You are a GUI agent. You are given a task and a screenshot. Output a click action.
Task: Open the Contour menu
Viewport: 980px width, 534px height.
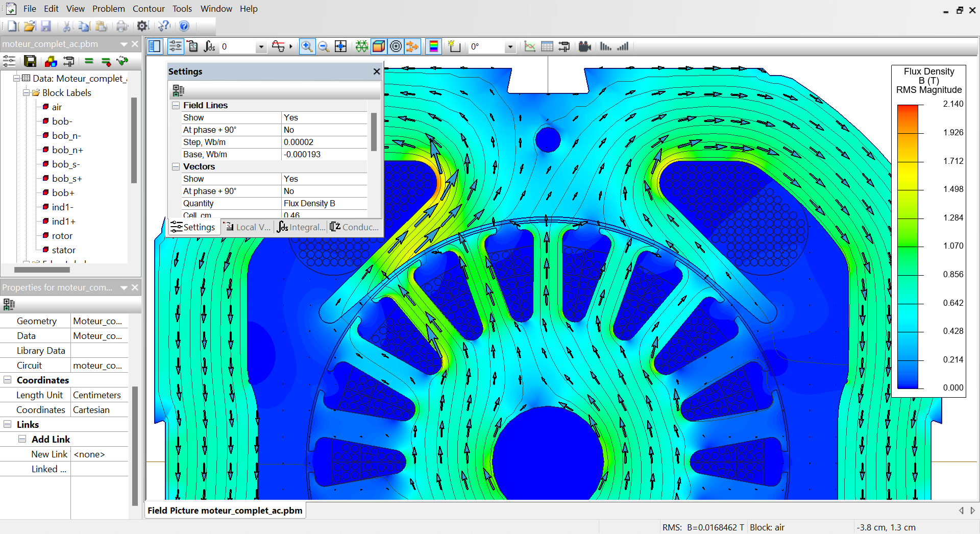pyautogui.click(x=148, y=9)
